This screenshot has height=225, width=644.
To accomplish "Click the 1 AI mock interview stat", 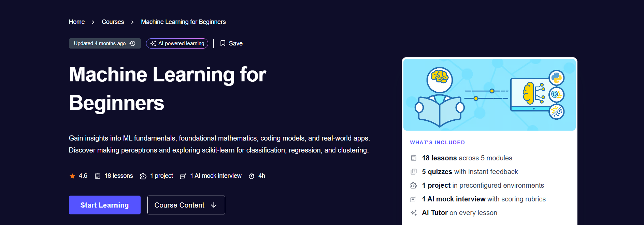I will pyautogui.click(x=216, y=176).
